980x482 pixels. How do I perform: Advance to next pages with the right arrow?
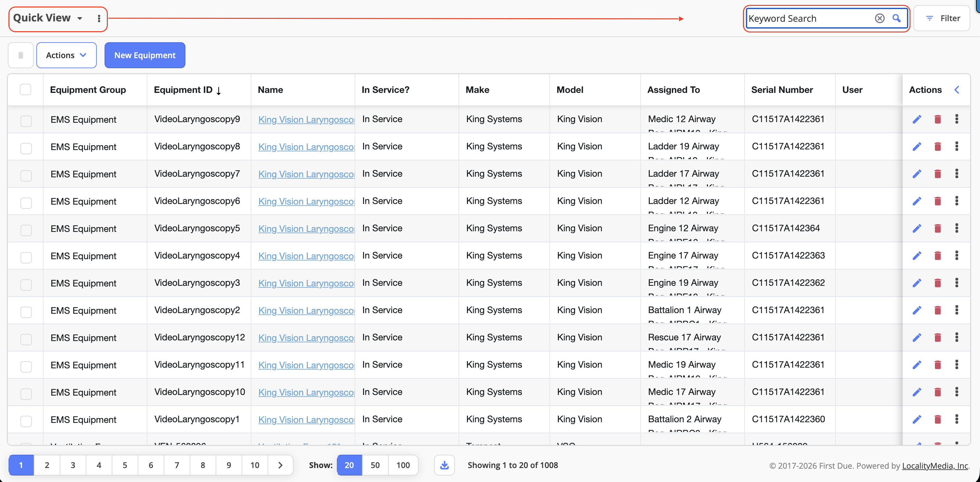[x=280, y=465]
